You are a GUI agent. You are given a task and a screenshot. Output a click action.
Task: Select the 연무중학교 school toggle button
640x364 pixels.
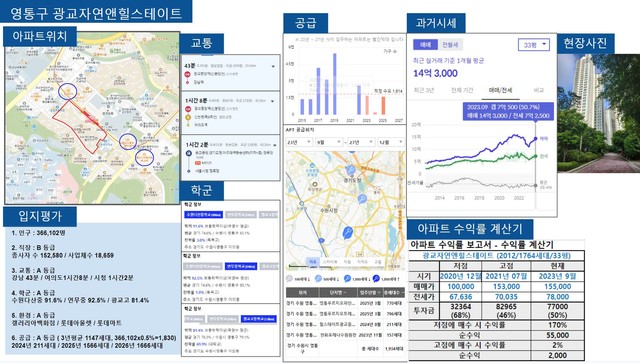pyautogui.click(x=240, y=266)
